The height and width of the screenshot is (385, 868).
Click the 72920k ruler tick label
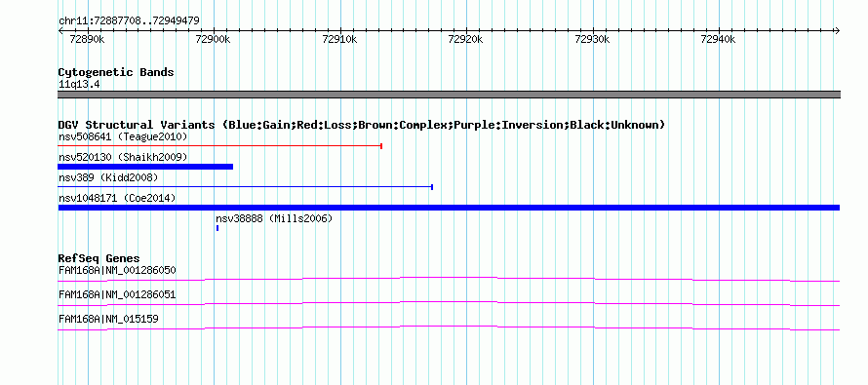pos(465,40)
